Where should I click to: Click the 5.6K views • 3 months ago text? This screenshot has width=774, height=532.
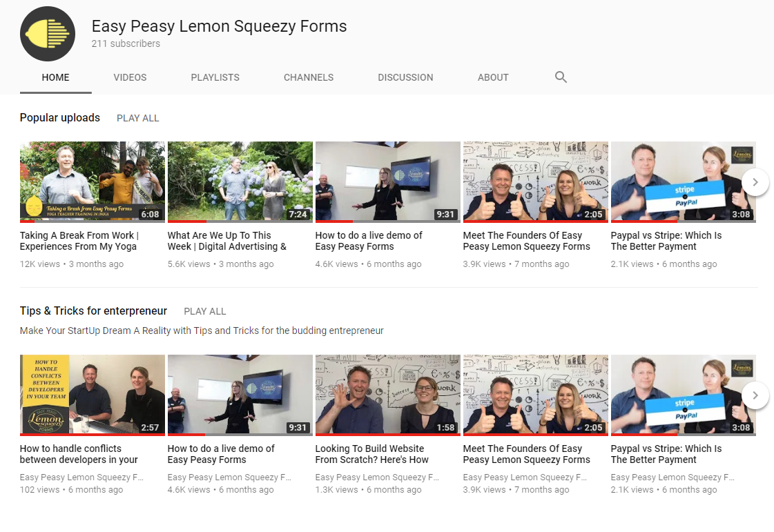click(x=221, y=264)
